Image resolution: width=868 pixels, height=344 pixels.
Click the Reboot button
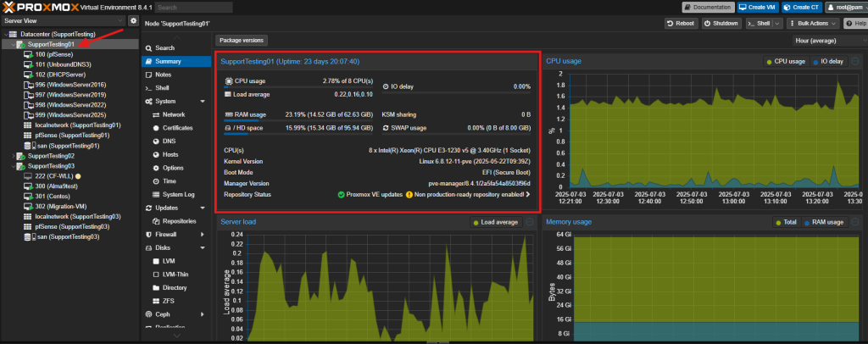click(681, 23)
